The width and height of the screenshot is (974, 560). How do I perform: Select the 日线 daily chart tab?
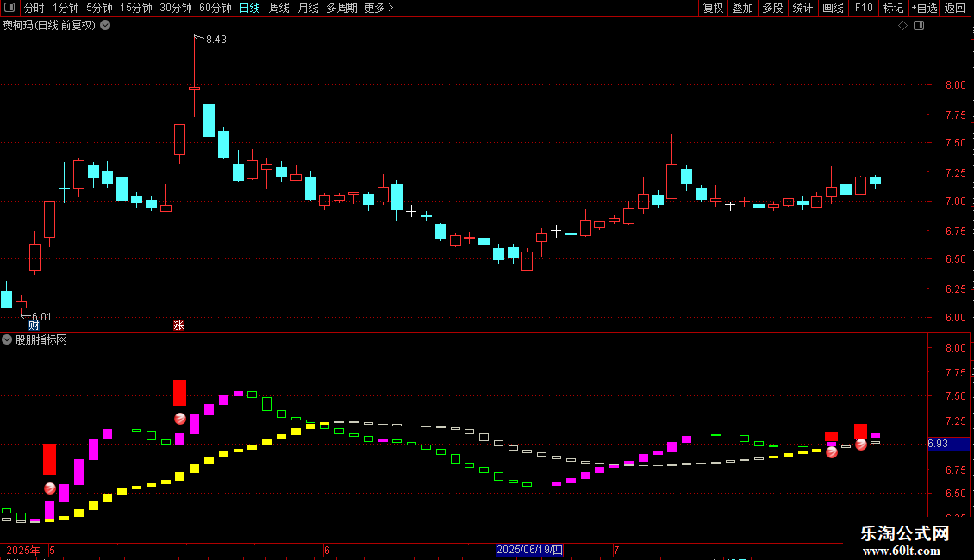click(250, 8)
